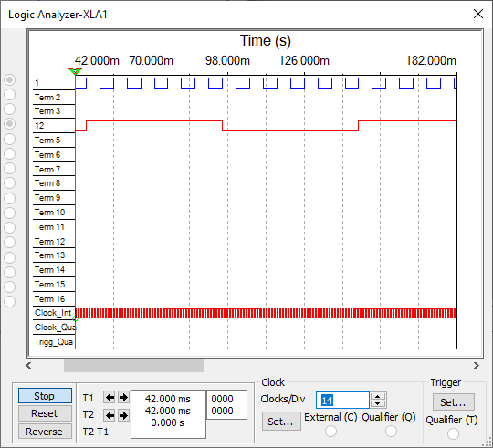Click the 70.000m time axis label

tap(152, 60)
